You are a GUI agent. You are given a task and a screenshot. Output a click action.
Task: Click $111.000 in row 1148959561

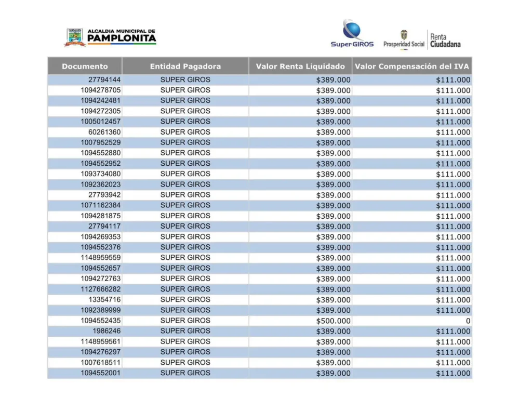point(453,342)
